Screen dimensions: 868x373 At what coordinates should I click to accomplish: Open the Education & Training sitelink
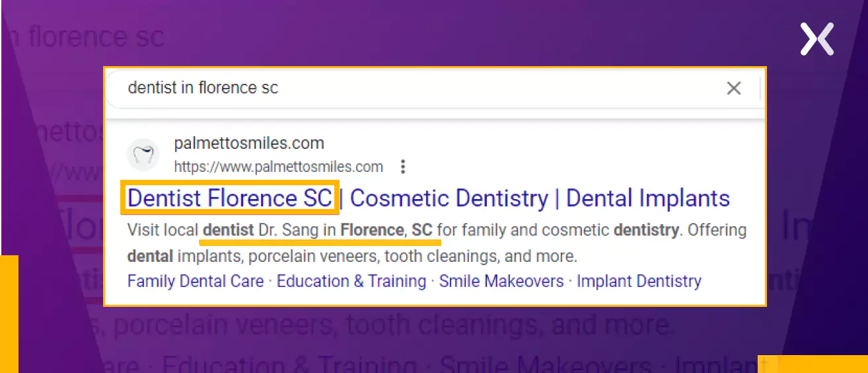coord(351,281)
